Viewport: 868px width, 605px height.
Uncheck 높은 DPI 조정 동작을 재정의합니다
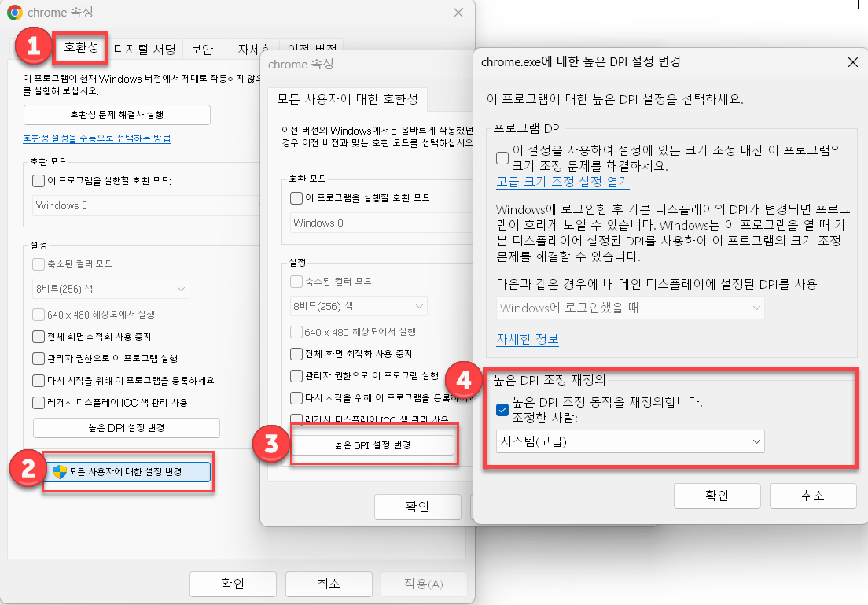[502, 409]
